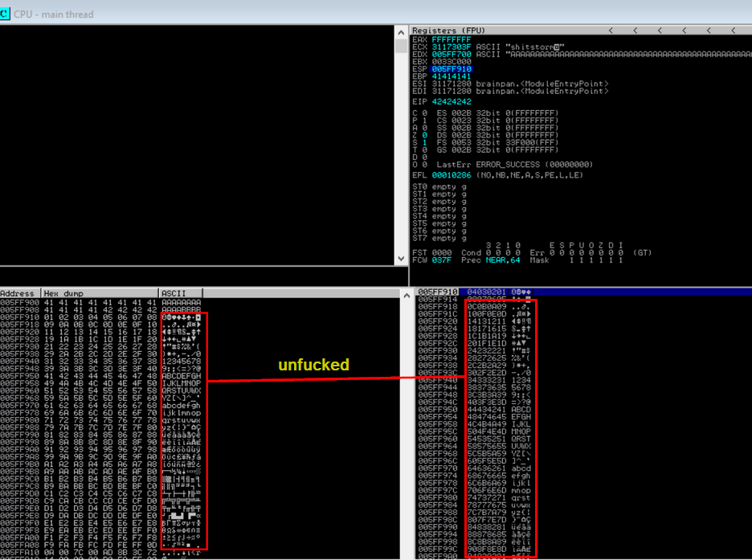752x560 pixels.
Task: Select the FST value 0000
Action: tap(442, 252)
